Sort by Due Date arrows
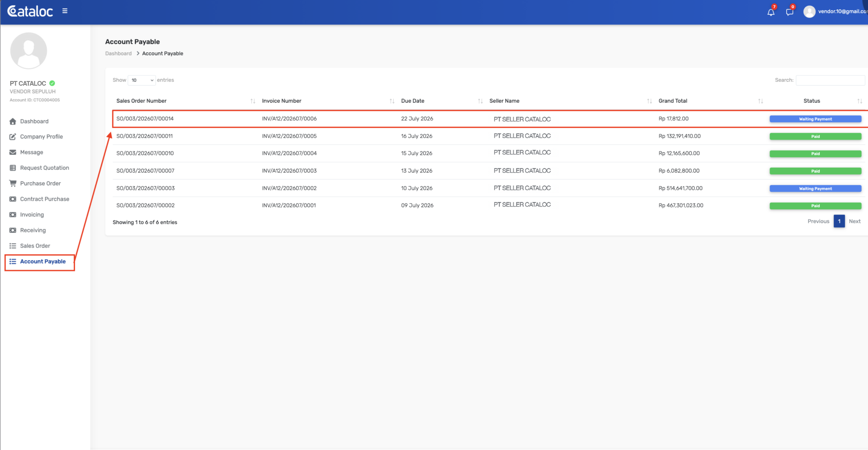This screenshot has height=450, width=868. [x=480, y=101]
